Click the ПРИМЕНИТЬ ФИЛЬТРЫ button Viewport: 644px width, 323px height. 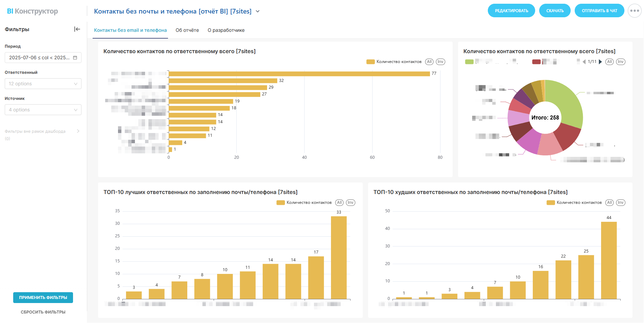pyautogui.click(x=43, y=298)
